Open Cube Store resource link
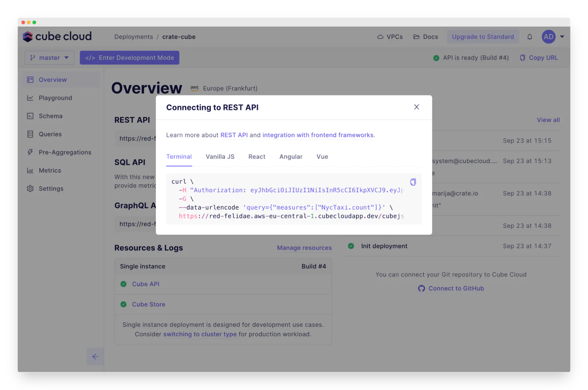Image resolution: width=588 pixels, height=390 pixels. (x=148, y=304)
